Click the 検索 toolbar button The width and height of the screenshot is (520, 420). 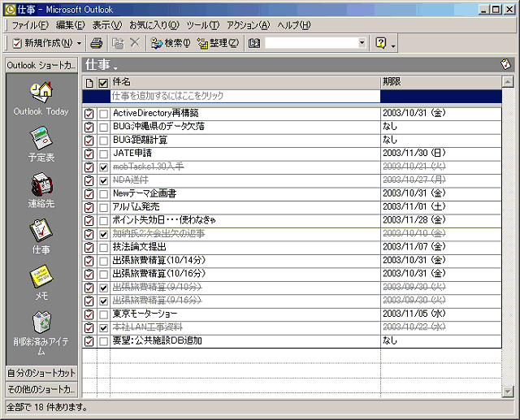click(171, 43)
